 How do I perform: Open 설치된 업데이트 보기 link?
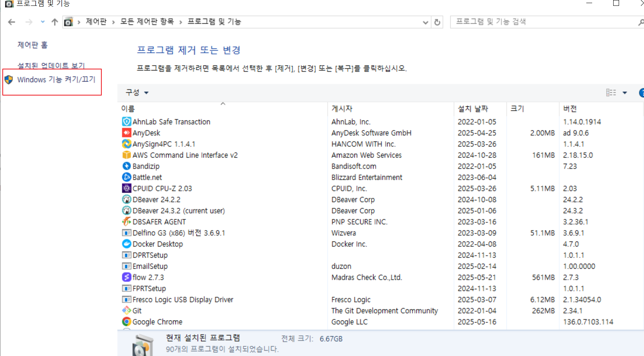(51, 66)
